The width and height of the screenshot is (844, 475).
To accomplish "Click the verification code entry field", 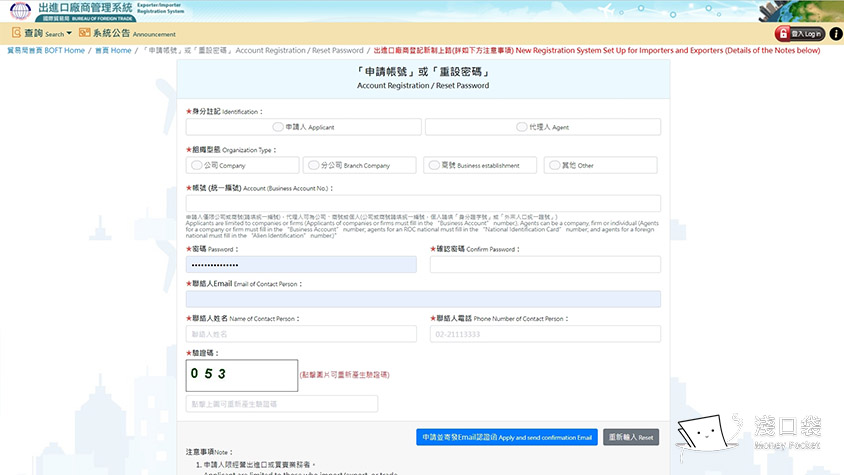I will [282, 404].
